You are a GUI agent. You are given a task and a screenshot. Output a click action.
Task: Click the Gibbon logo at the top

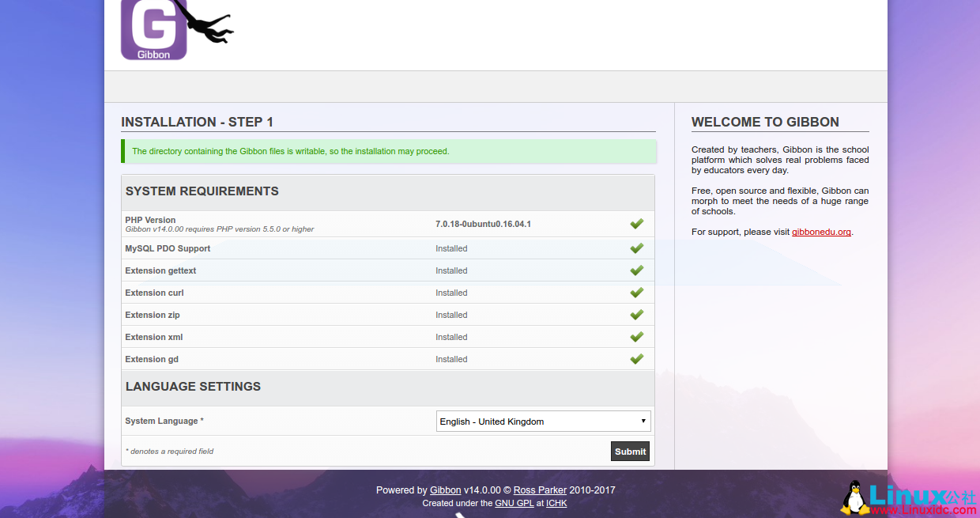click(153, 30)
